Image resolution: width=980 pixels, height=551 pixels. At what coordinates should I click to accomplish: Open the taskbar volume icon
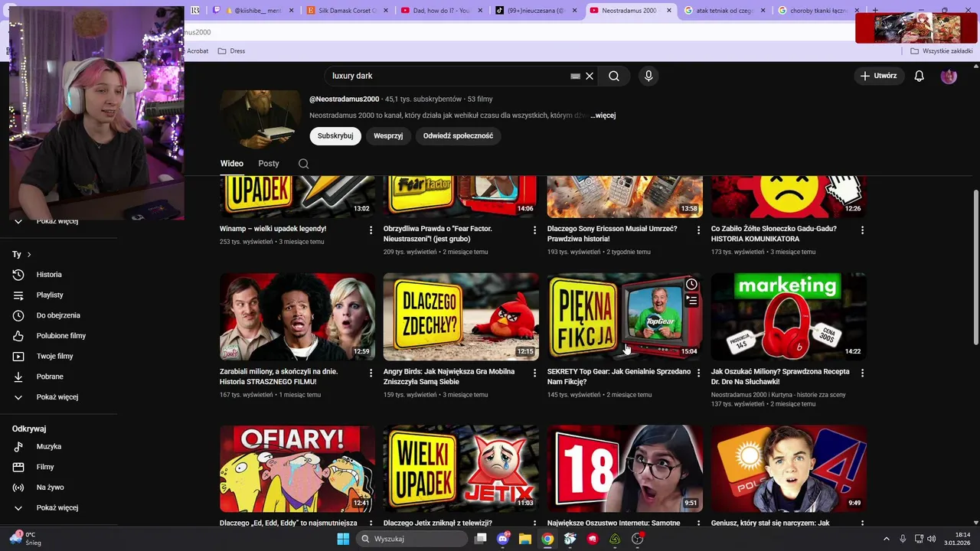932,539
